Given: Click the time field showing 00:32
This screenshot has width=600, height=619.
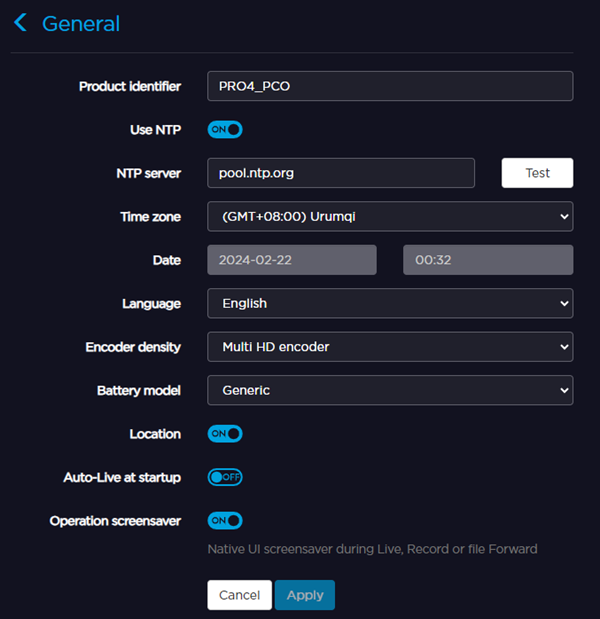Looking at the screenshot, I should [x=487, y=260].
